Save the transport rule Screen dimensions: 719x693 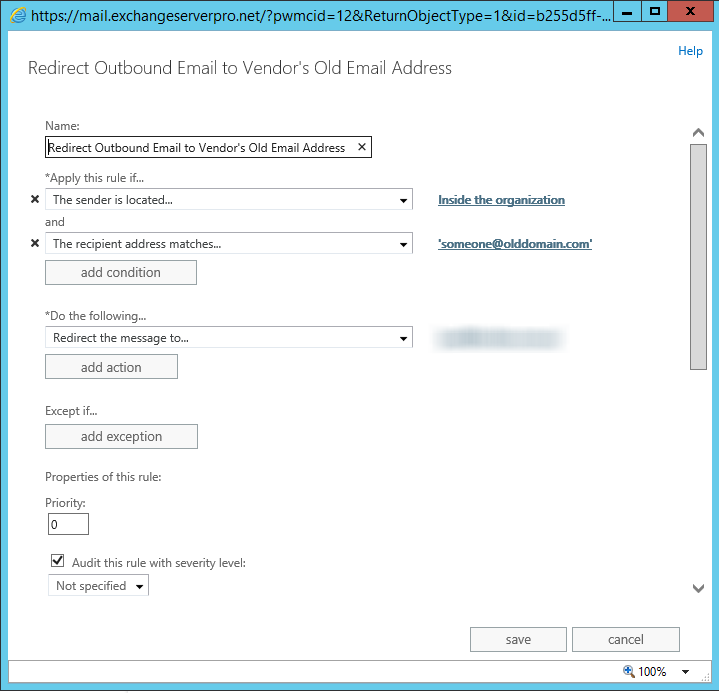518,640
